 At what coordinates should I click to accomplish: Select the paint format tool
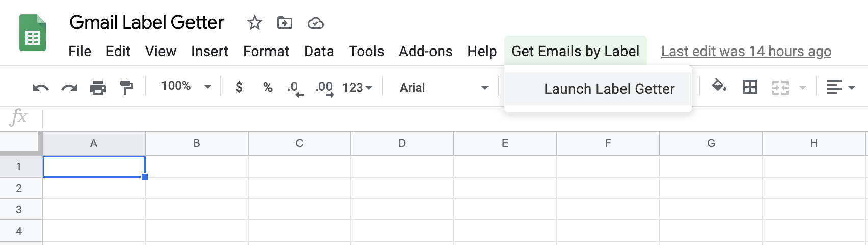point(126,88)
